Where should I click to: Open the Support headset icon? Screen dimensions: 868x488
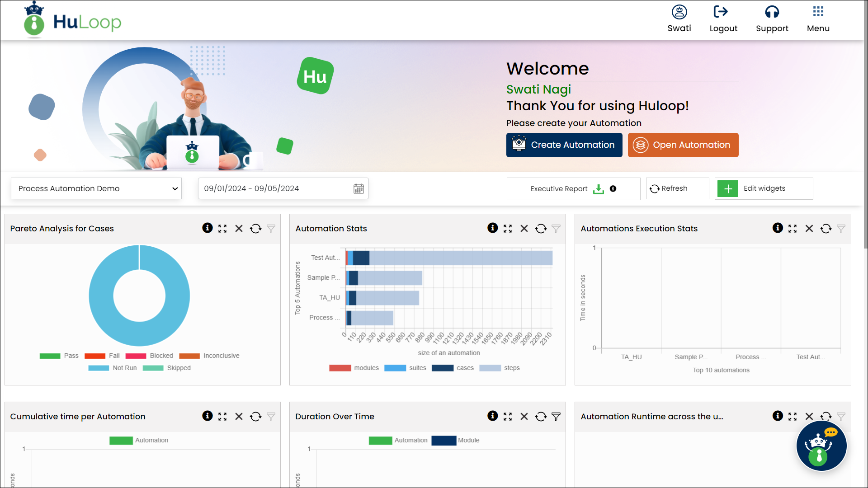[772, 12]
